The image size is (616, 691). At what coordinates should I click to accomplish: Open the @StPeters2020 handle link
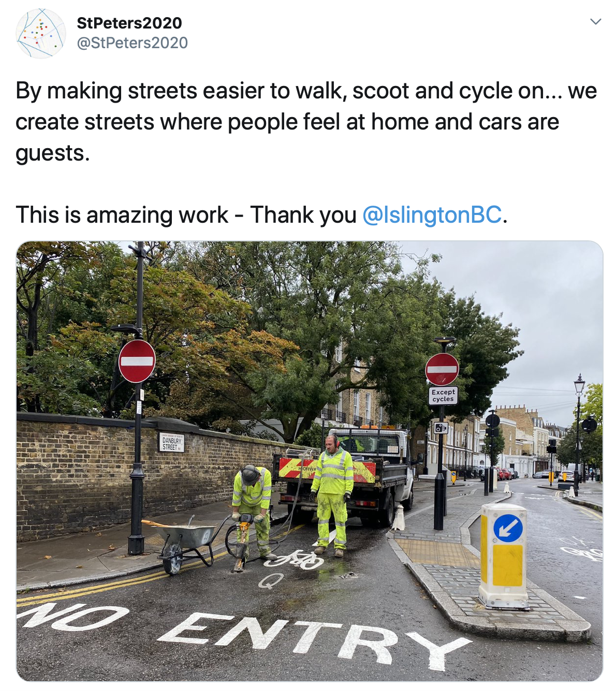(x=133, y=42)
